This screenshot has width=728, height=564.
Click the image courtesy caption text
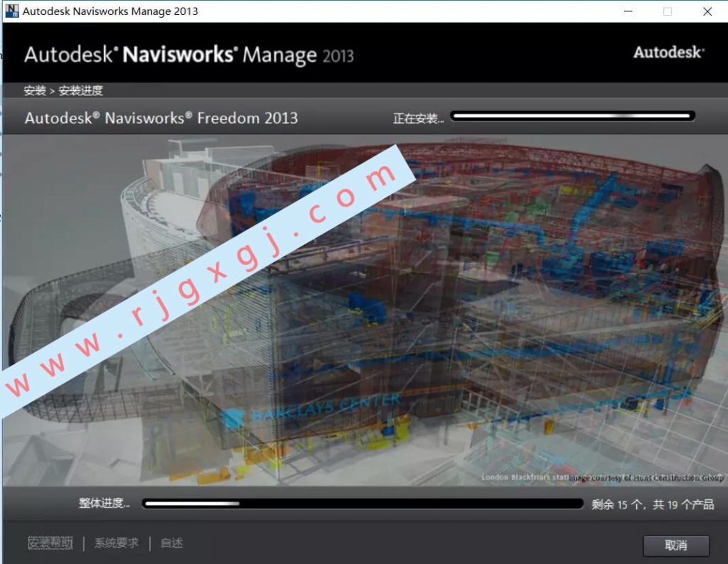(646, 477)
